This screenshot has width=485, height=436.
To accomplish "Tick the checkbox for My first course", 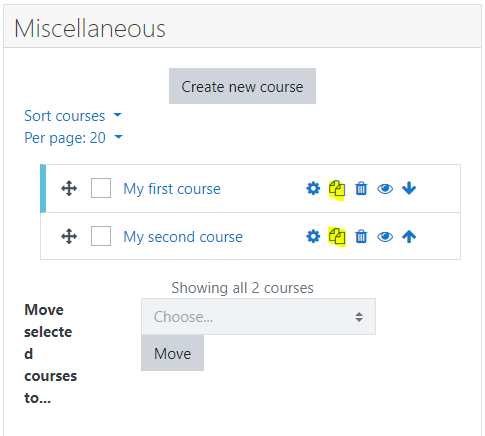I will 101,188.
